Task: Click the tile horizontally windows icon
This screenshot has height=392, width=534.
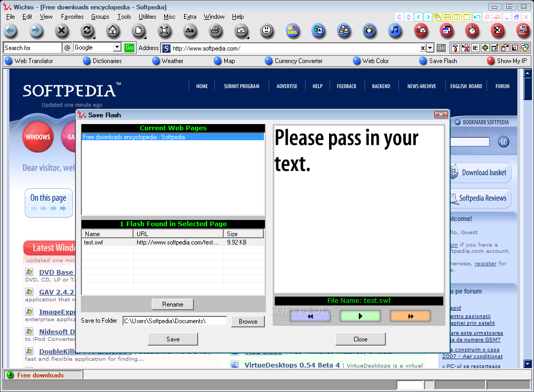Action: tap(447, 17)
